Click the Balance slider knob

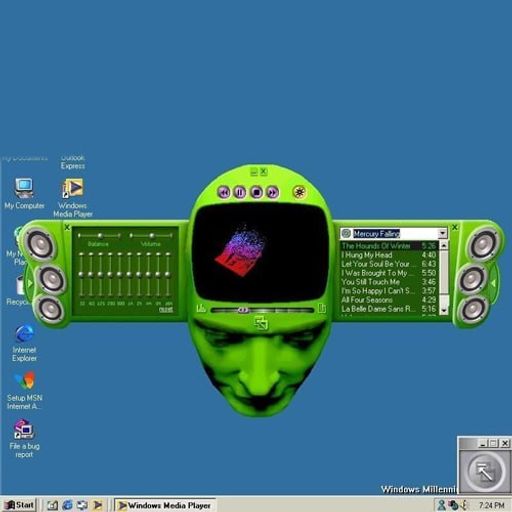[100, 236]
